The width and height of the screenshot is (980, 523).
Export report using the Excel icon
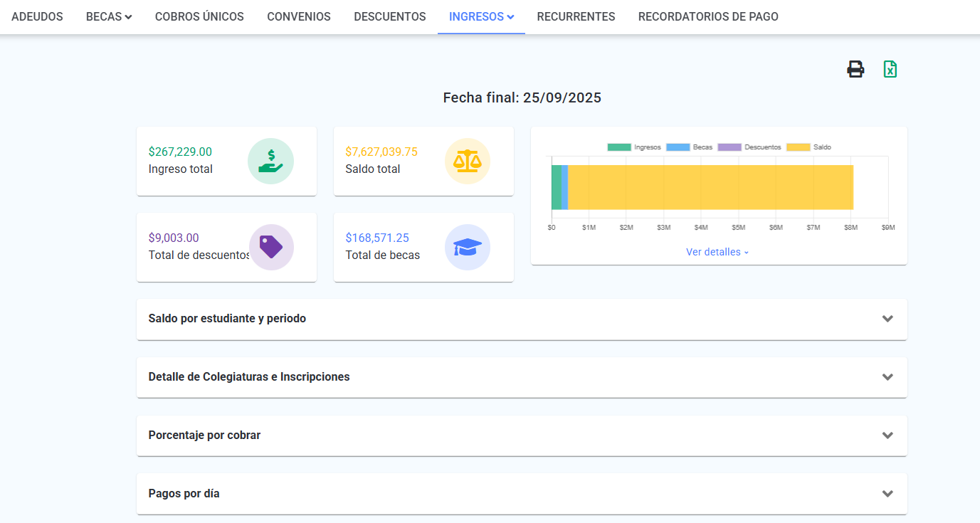[890, 69]
